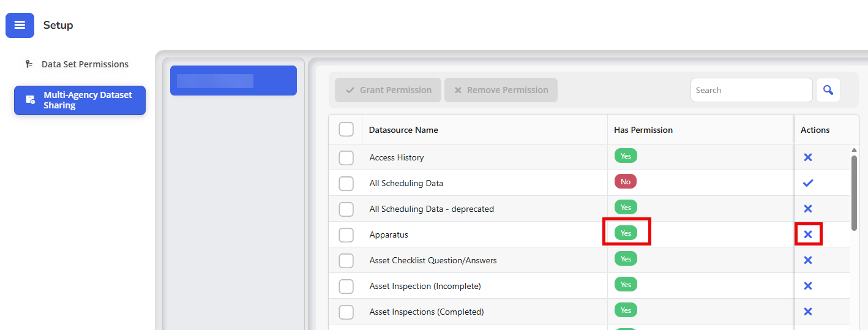This screenshot has width=868, height=330.
Task: Select Multi-Agency Dataset Sharing menu item
Action: (x=80, y=100)
